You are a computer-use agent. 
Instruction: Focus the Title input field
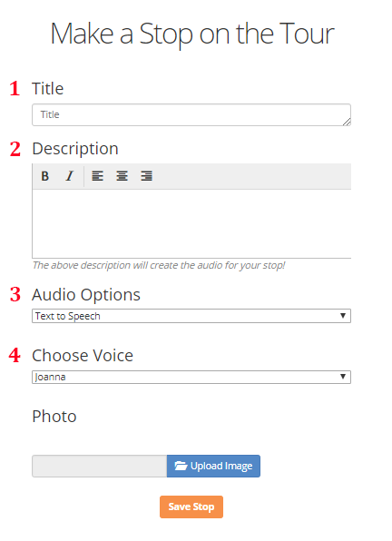[x=191, y=114]
